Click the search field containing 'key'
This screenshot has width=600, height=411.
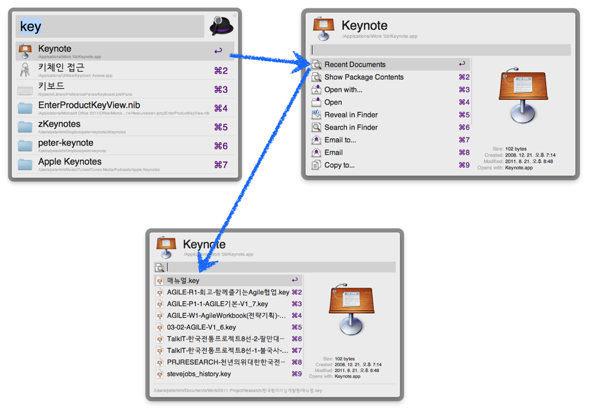pyautogui.click(x=110, y=27)
